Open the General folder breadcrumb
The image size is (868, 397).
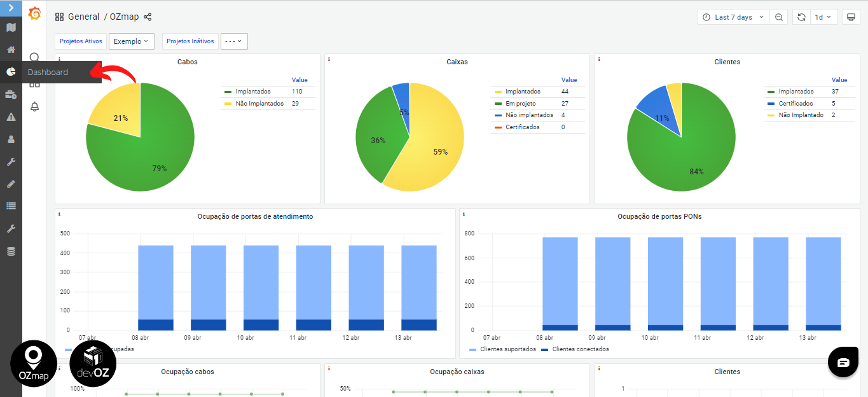pos(84,17)
